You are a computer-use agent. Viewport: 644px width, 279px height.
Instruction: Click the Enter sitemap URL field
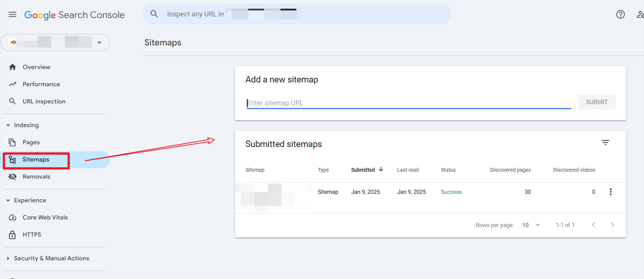[x=409, y=103]
